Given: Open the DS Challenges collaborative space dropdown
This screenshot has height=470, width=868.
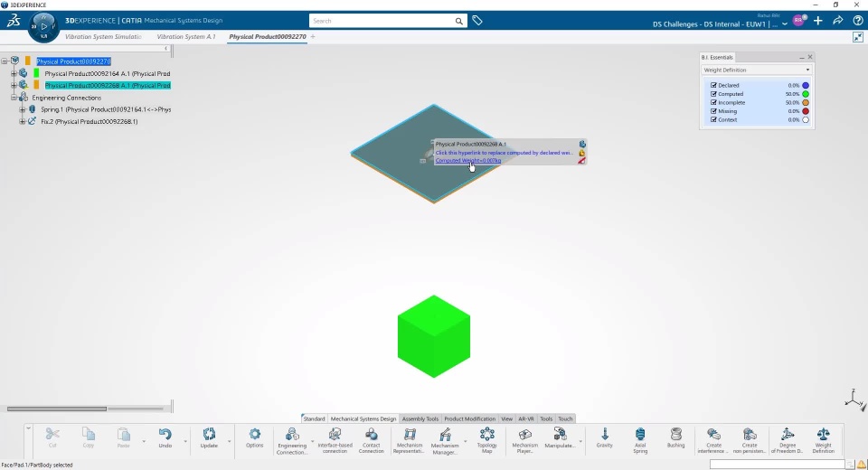Looking at the screenshot, I should tap(785, 24).
